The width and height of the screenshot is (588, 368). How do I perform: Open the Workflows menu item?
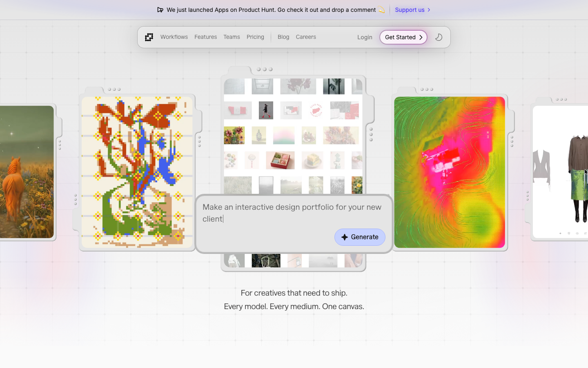pyautogui.click(x=174, y=37)
